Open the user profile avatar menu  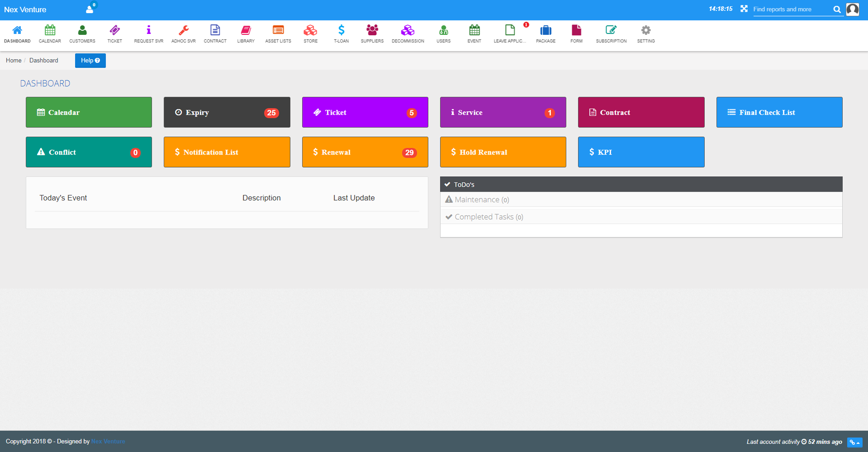(x=852, y=9)
